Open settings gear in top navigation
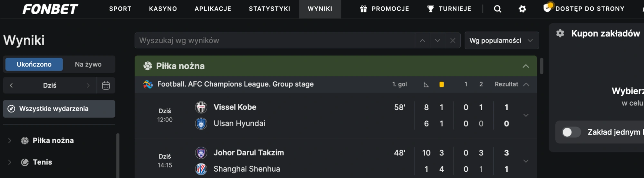 tap(522, 9)
